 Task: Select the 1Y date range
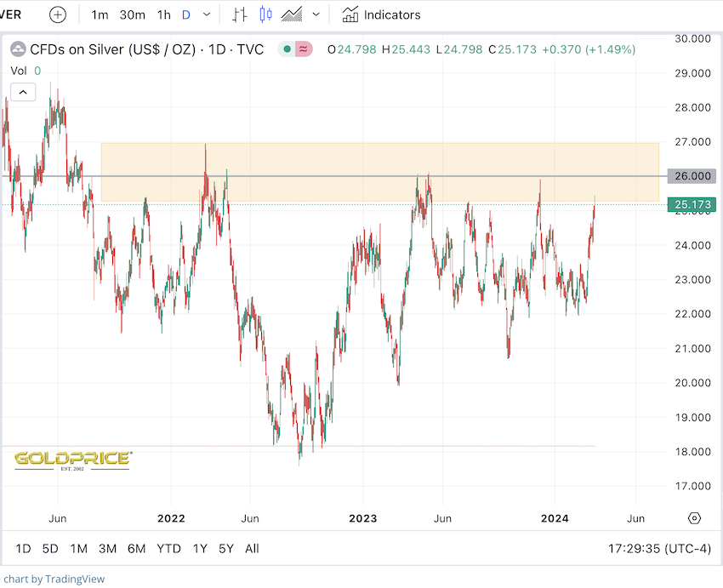(200, 549)
